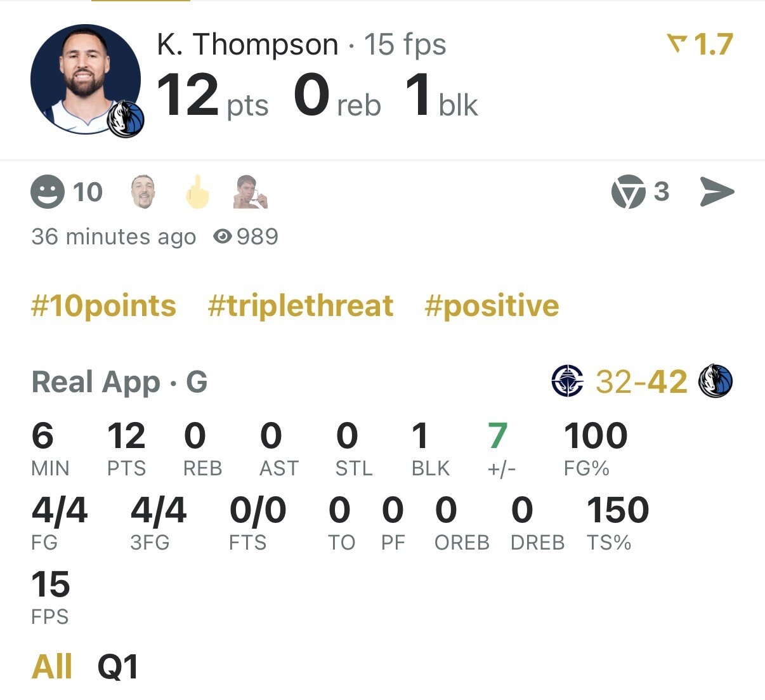Tap the opponent team logo left of score
765x700 pixels.
[x=567, y=381]
